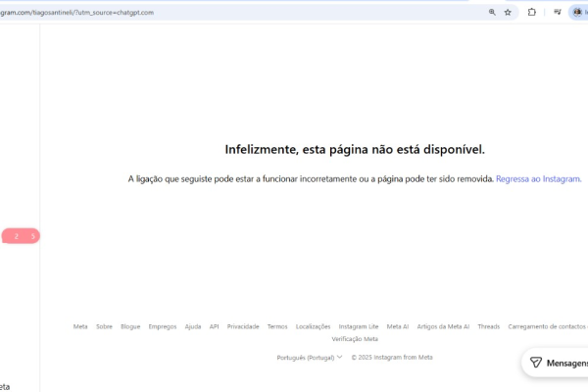Open the media controls icon in toolbar

tap(558, 13)
